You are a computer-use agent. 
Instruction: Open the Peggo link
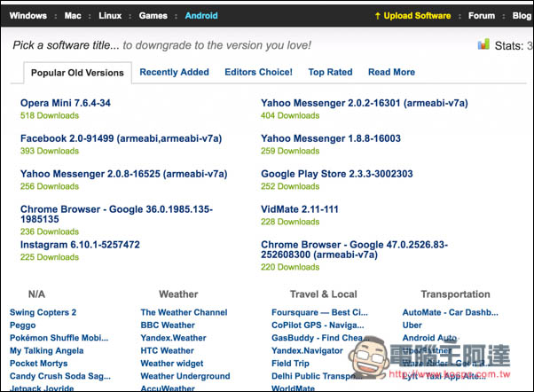[x=22, y=325]
